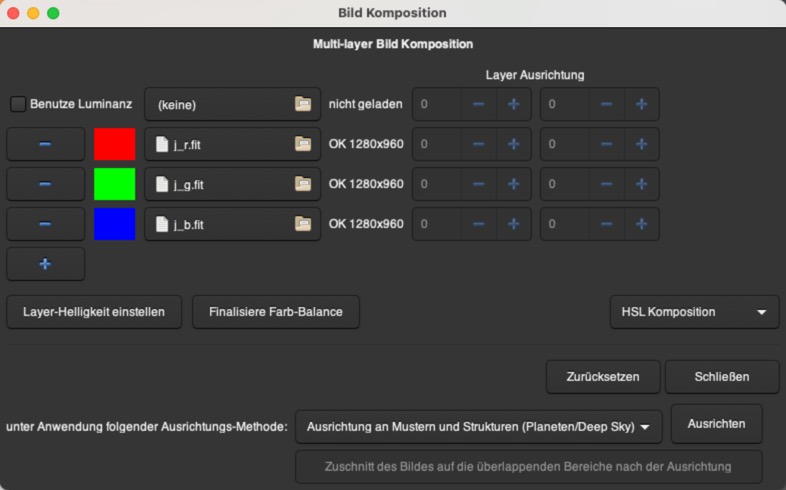This screenshot has height=490, width=786.
Task: Increase first alignment value of red layer
Action: coord(513,144)
